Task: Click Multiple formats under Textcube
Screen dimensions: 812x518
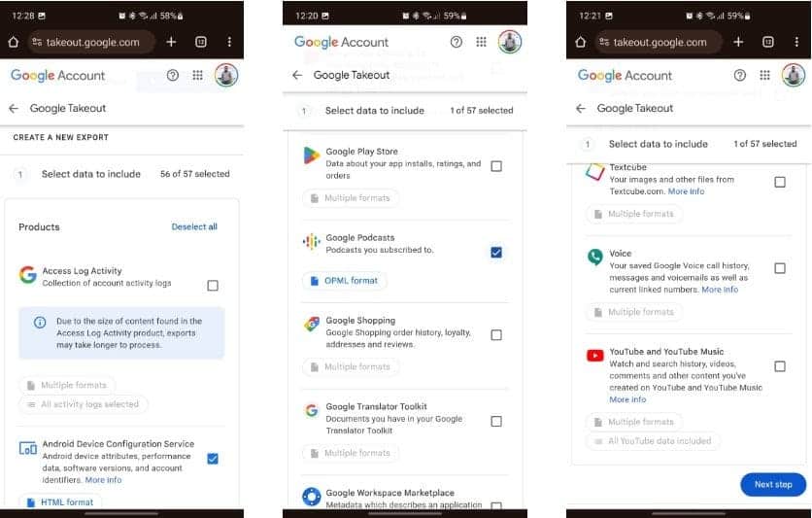Action: click(634, 214)
